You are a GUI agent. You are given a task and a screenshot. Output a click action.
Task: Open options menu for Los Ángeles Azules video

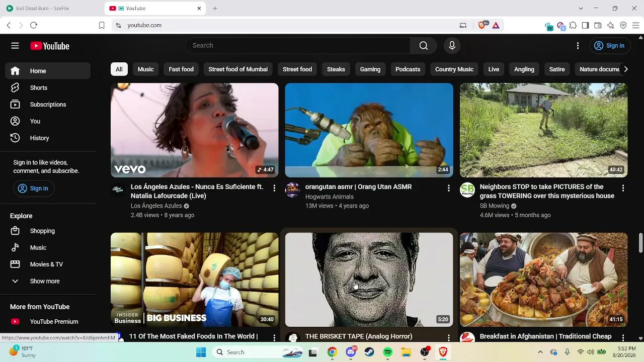click(x=274, y=188)
